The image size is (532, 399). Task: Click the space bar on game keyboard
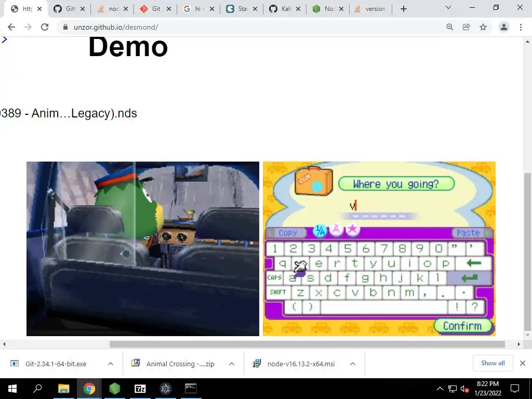click(x=384, y=307)
